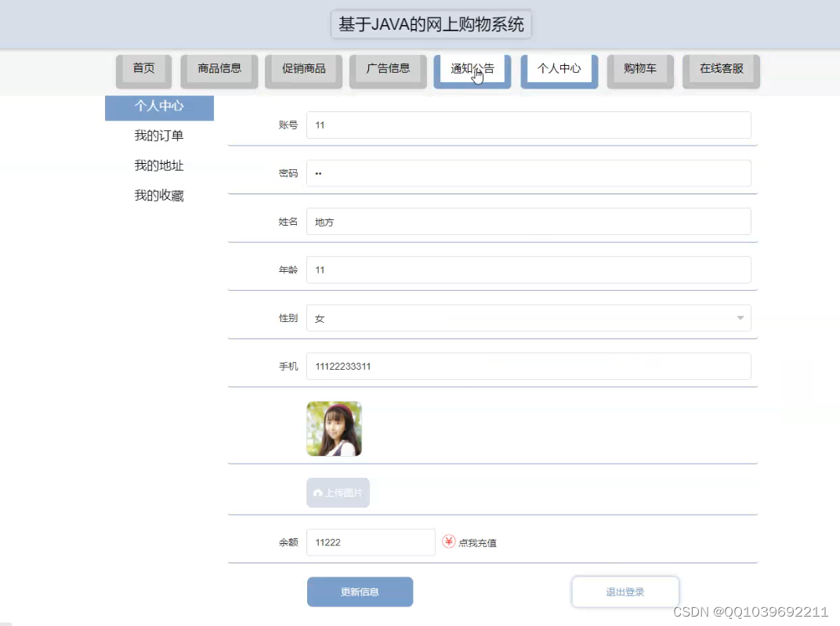Switch to the 个人中心 tab
The height and width of the screenshot is (626, 840).
(559, 68)
